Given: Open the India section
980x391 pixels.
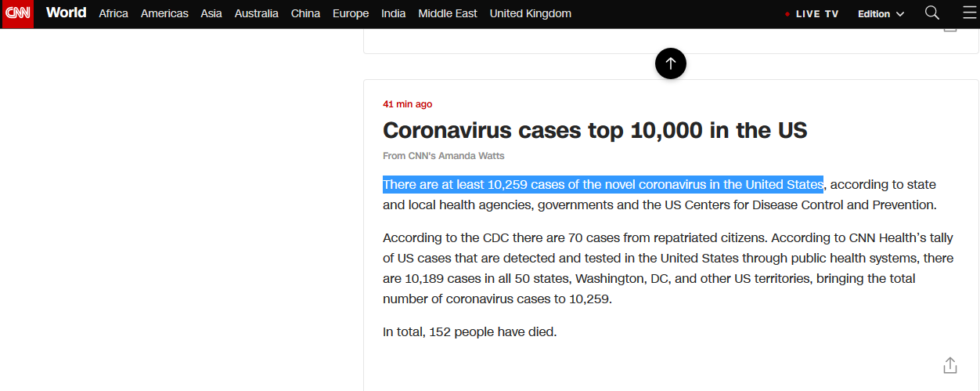Looking at the screenshot, I should pyautogui.click(x=394, y=13).
